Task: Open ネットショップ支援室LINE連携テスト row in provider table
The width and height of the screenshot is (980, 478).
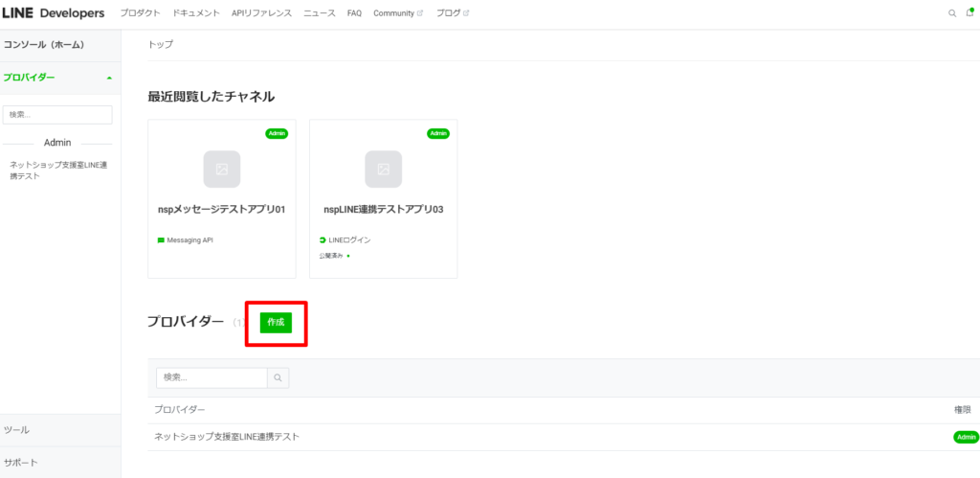Action: pos(227,437)
